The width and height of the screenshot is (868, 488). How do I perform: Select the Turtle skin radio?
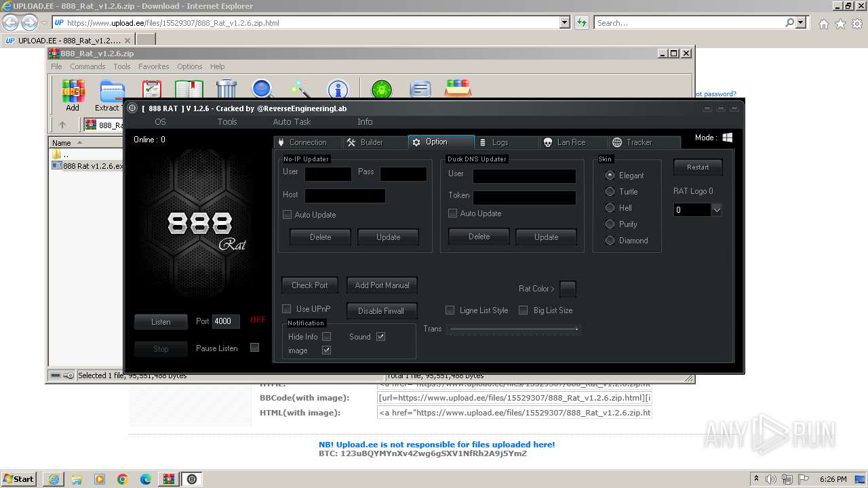610,192
